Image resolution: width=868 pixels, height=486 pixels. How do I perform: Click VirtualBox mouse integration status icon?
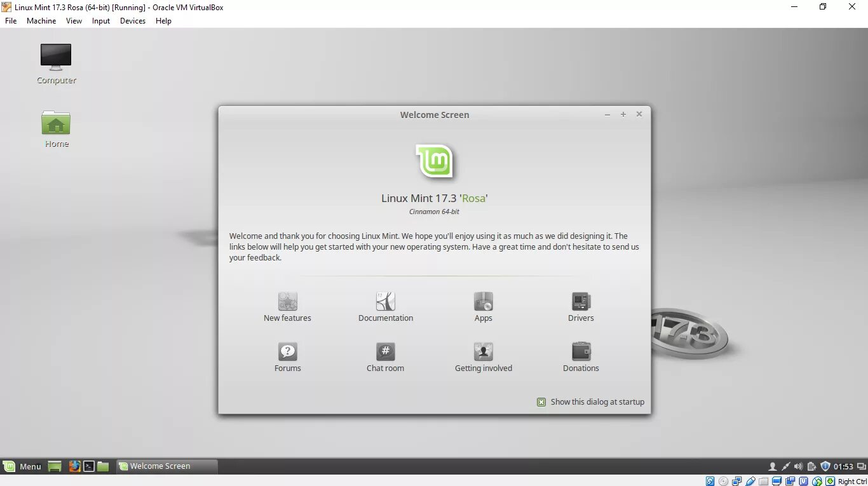tap(817, 481)
